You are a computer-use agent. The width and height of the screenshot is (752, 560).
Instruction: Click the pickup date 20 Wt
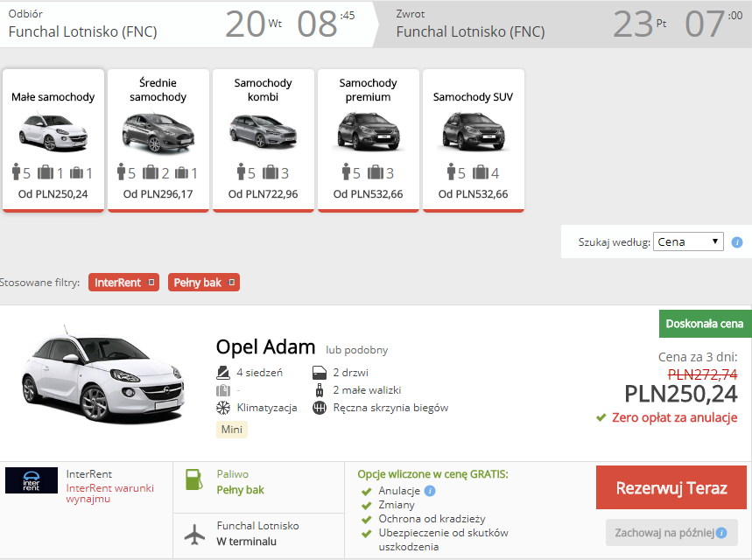253,24
